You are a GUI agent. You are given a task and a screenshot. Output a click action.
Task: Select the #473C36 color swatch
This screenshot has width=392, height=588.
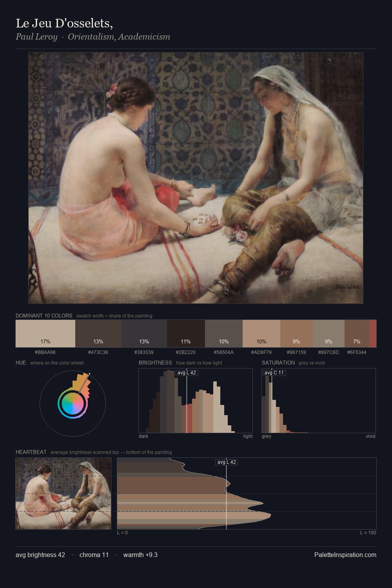[x=98, y=334]
